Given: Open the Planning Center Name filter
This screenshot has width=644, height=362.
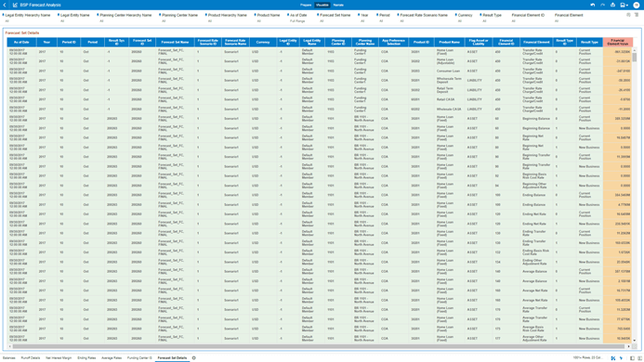Looking at the screenshot, I should (x=178, y=18).
